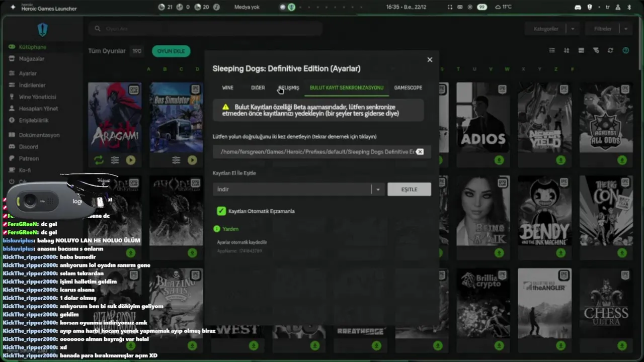Image resolution: width=644 pixels, height=362 pixels.
Task: Jump to letter B in alphabet filter
Action: [x=166, y=69]
